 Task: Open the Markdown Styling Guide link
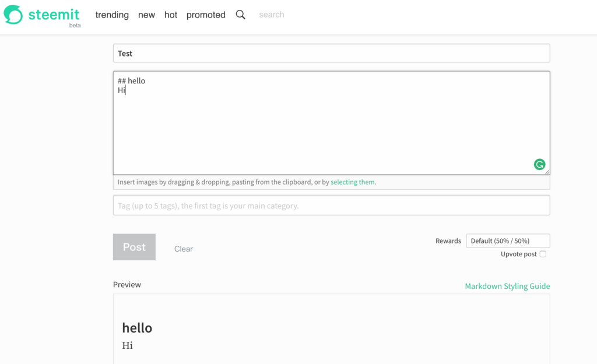507,286
